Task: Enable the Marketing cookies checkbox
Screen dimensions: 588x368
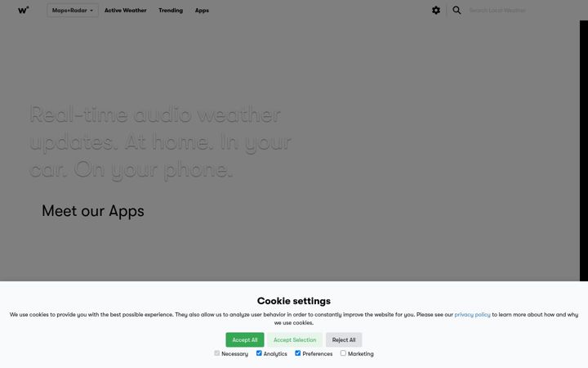Action: pos(343,353)
